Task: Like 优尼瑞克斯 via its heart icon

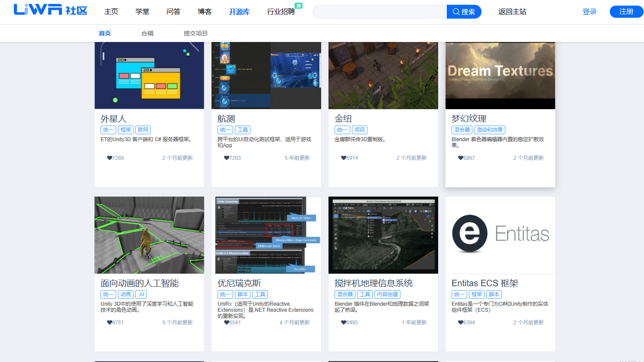Action: point(227,323)
